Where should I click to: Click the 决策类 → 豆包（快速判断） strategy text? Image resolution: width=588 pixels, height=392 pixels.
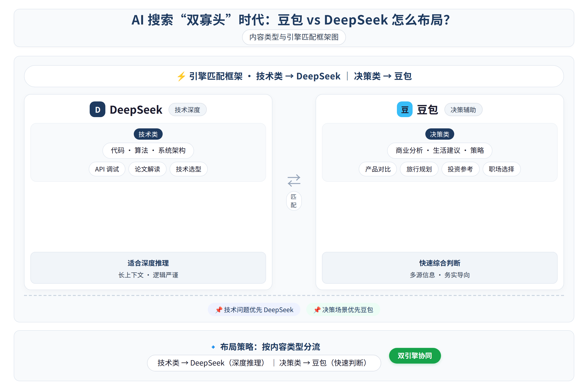pyautogui.click(x=323, y=363)
